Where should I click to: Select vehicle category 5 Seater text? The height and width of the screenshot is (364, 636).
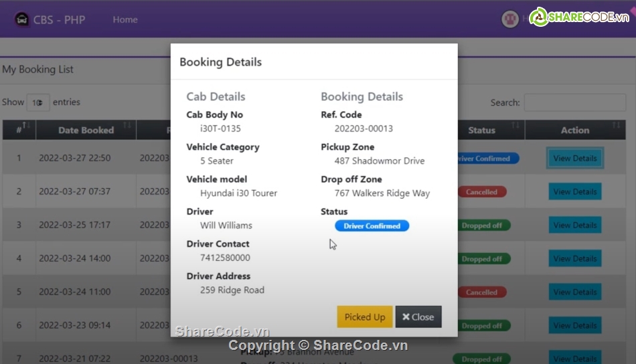217,161
